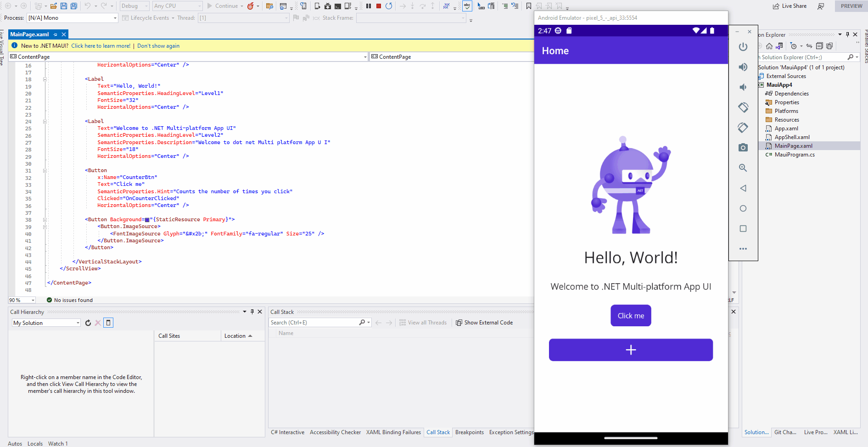Restart the application debug session
868x447 pixels.
(389, 6)
